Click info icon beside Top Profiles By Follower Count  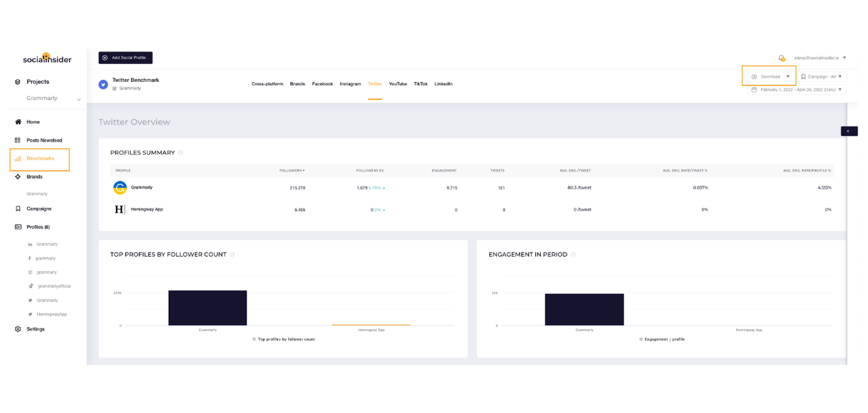(x=232, y=255)
